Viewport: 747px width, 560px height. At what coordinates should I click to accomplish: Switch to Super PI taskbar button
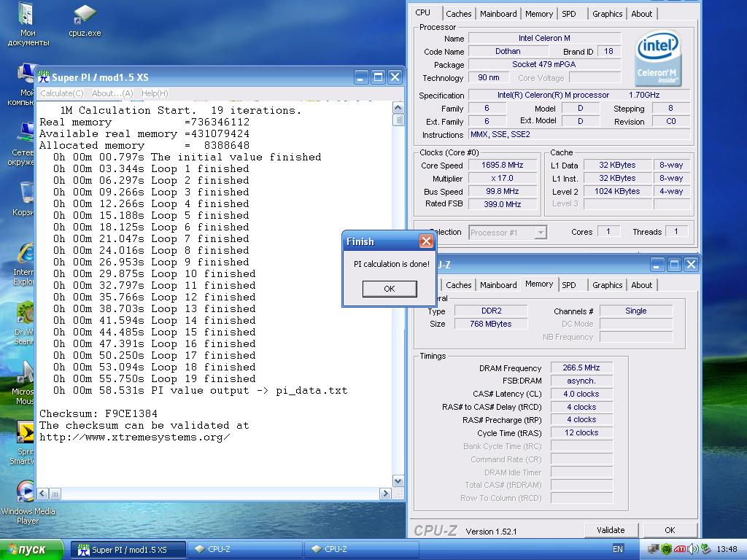tap(128, 550)
